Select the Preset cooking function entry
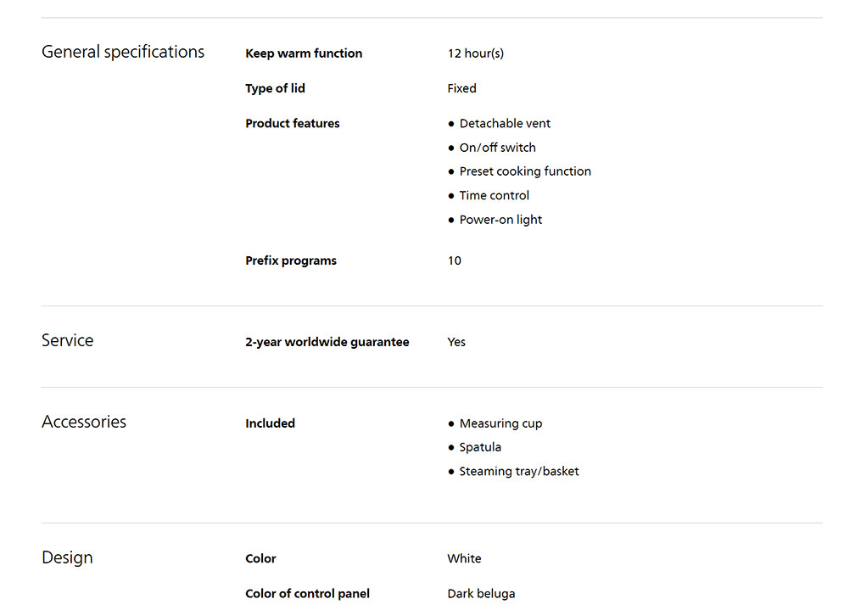The width and height of the screenshot is (844, 616). tap(525, 171)
